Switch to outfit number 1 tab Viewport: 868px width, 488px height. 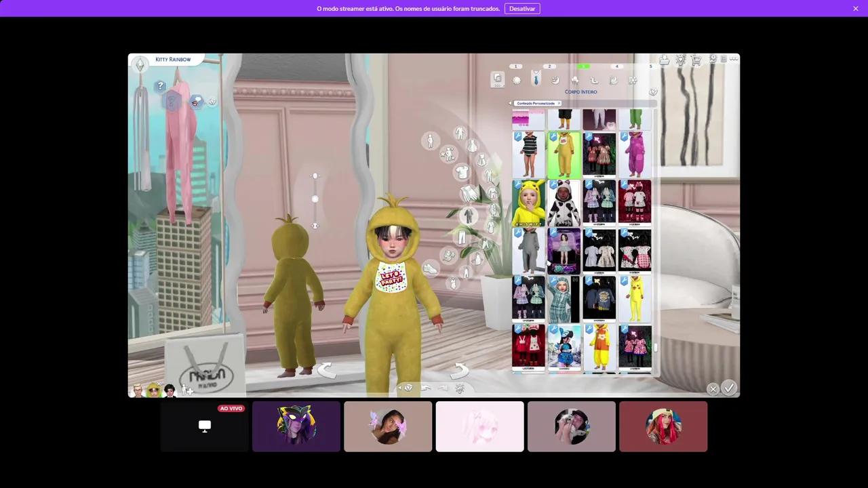point(516,66)
